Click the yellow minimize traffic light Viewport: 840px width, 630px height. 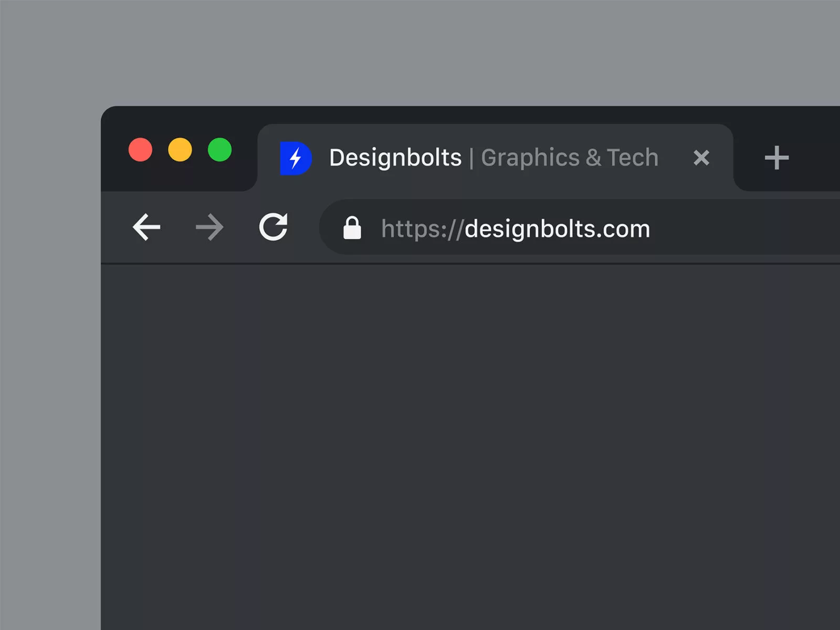181,150
